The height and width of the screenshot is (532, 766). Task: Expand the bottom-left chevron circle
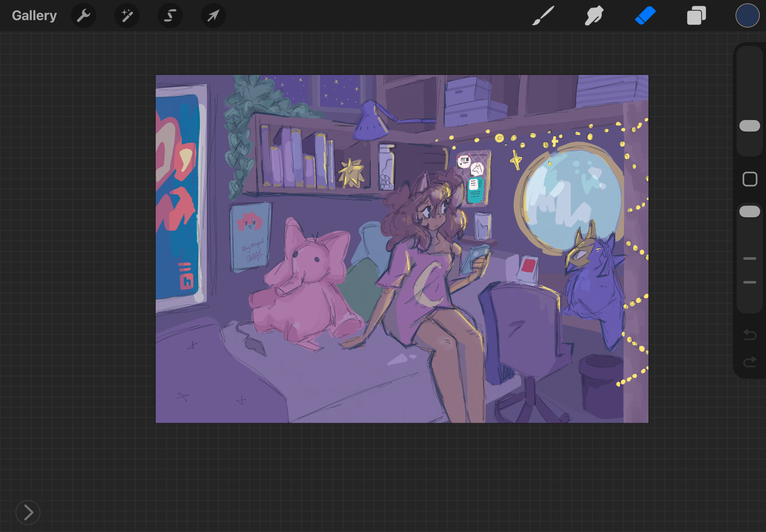click(x=28, y=512)
